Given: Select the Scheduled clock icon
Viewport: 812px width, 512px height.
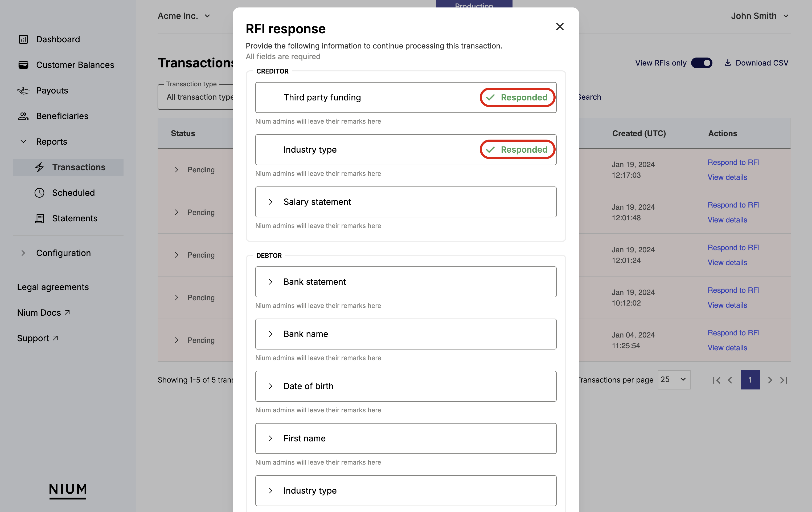Looking at the screenshot, I should (39, 193).
